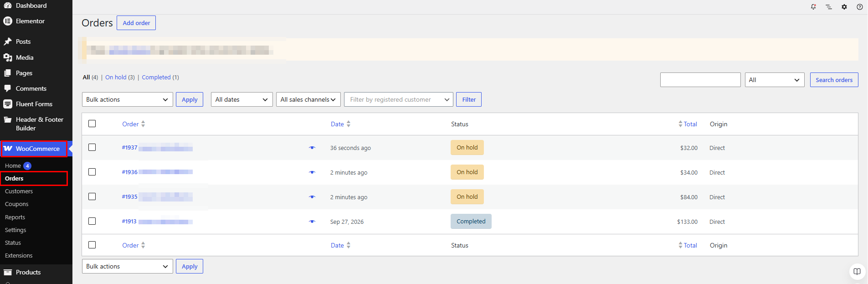Screen dimensions: 868x284
Task: Tick the checkbox for order #1913
Action: coord(92,221)
